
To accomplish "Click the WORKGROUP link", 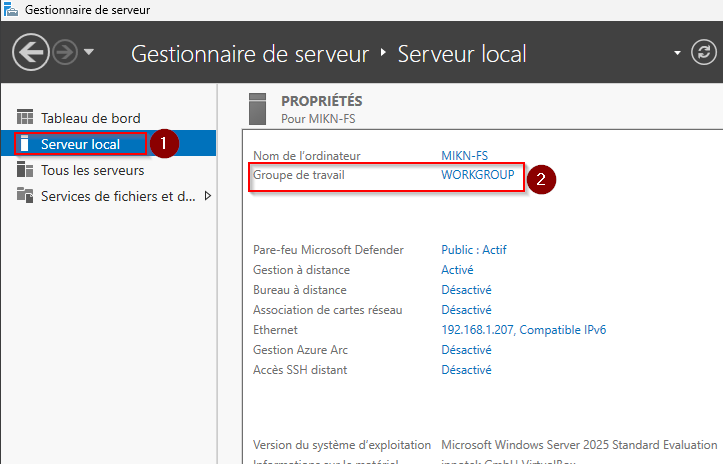I will pos(478,175).
